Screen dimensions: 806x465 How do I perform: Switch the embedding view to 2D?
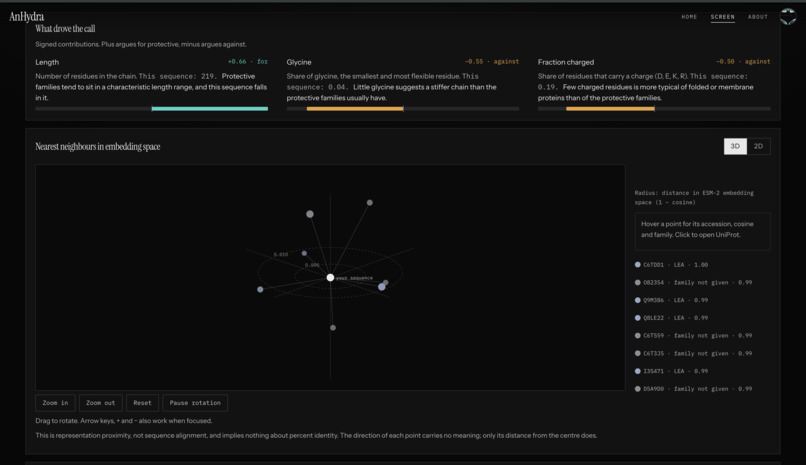(758, 146)
